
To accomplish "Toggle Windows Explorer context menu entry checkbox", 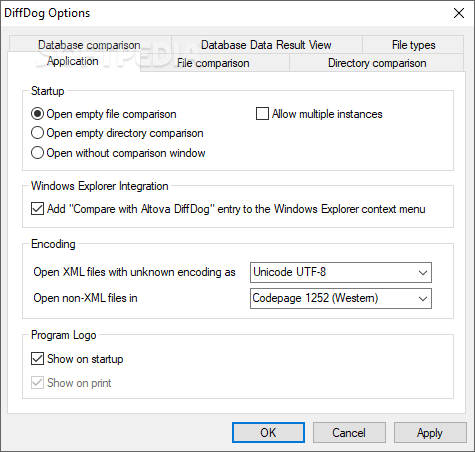I will coord(37,209).
